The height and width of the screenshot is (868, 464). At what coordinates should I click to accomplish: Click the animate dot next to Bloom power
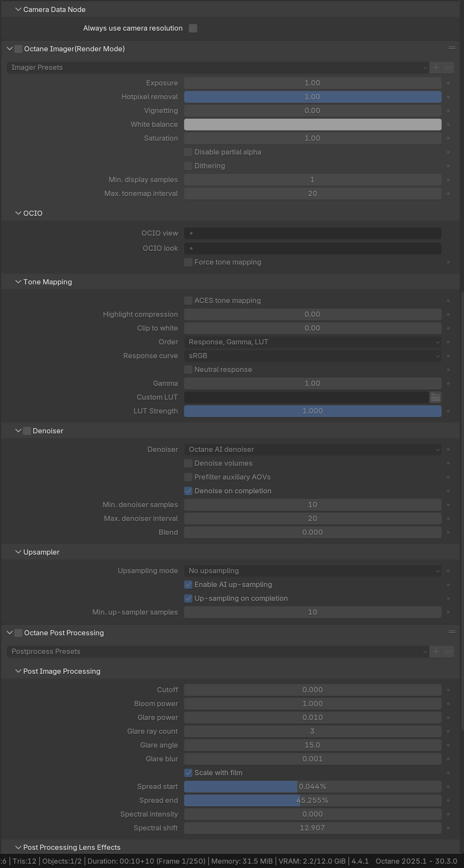448,704
